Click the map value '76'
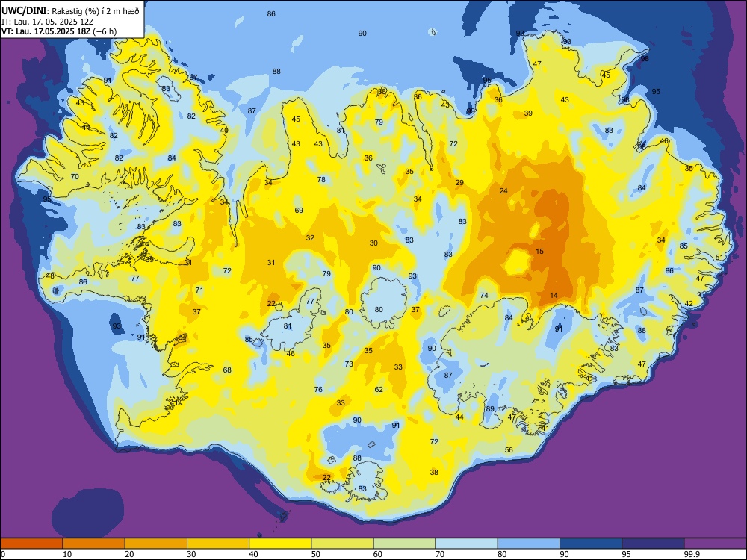 point(318,389)
